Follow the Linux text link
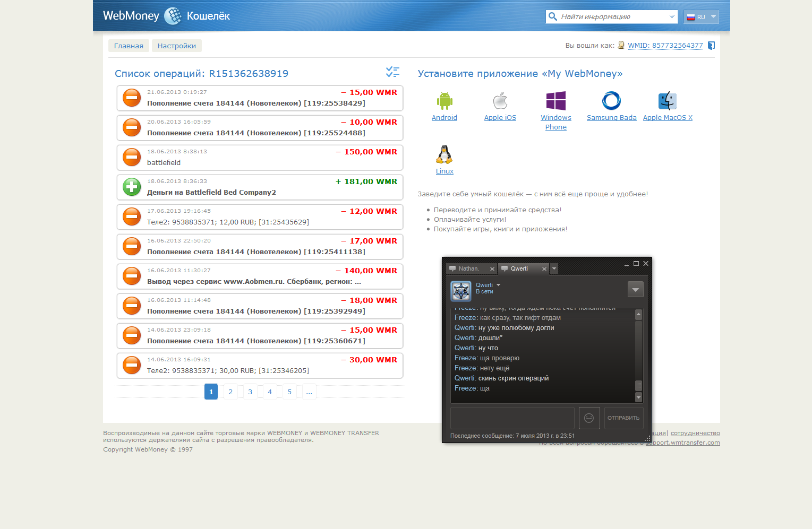The height and width of the screenshot is (529, 812). (445, 171)
